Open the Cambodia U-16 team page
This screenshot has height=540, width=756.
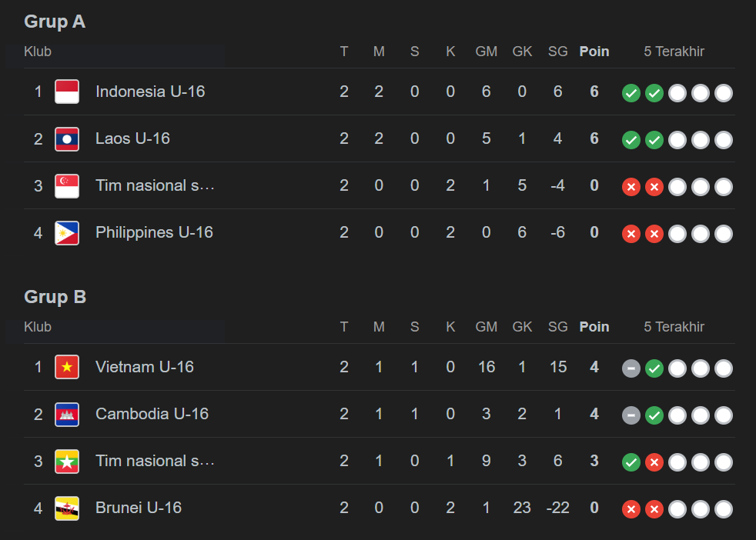(x=152, y=414)
